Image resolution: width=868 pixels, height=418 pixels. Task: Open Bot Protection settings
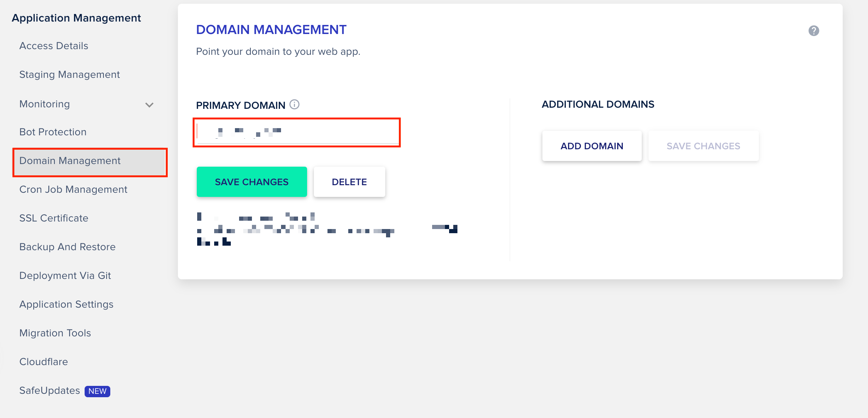(x=53, y=132)
